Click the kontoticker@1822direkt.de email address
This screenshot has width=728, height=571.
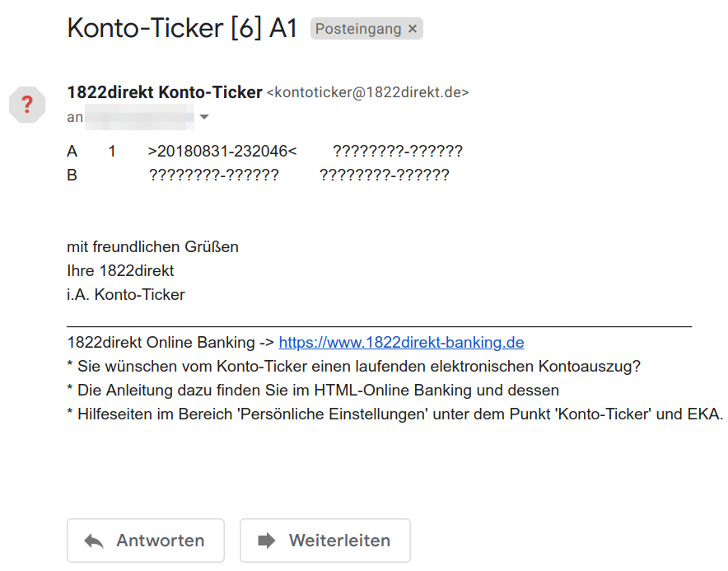[x=368, y=92]
